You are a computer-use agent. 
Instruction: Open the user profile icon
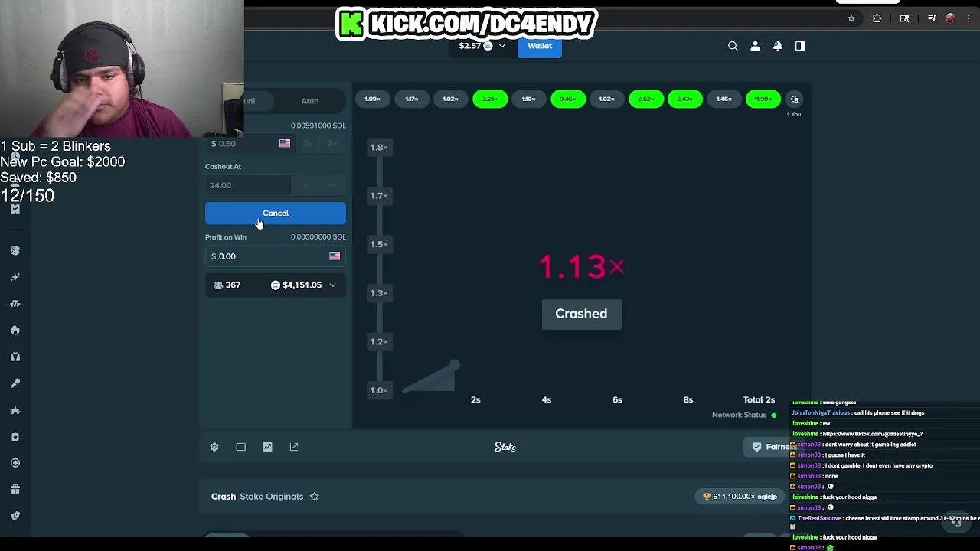pyautogui.click(x=755, y=46)
